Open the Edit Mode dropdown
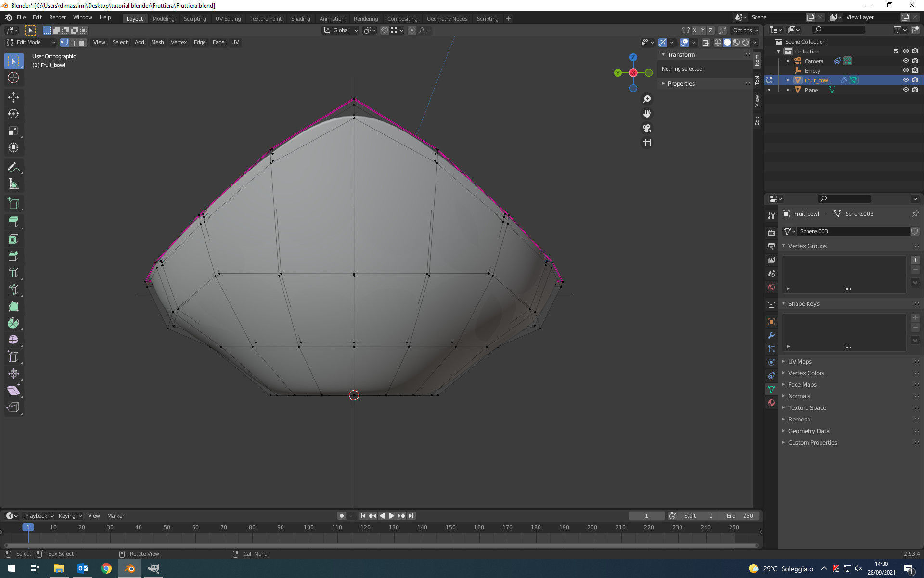The width and height of the screenshot is (924, 578). (31, 42)
